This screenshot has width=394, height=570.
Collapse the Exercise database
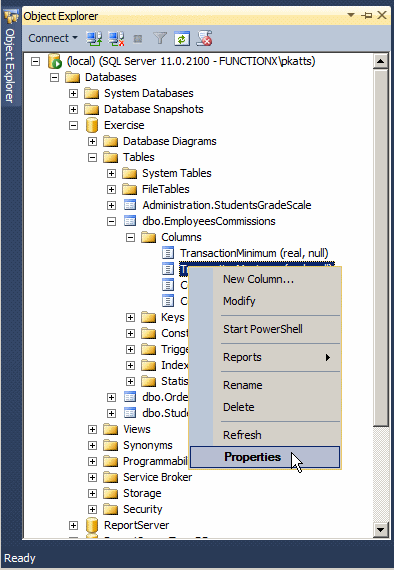pyautogui.click(x=73, y=125)
